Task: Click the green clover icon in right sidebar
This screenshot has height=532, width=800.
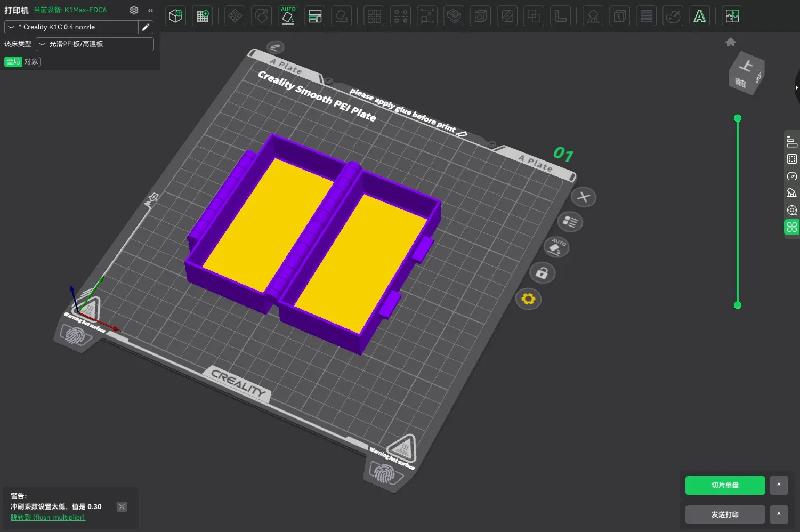Action: [792, 227]
